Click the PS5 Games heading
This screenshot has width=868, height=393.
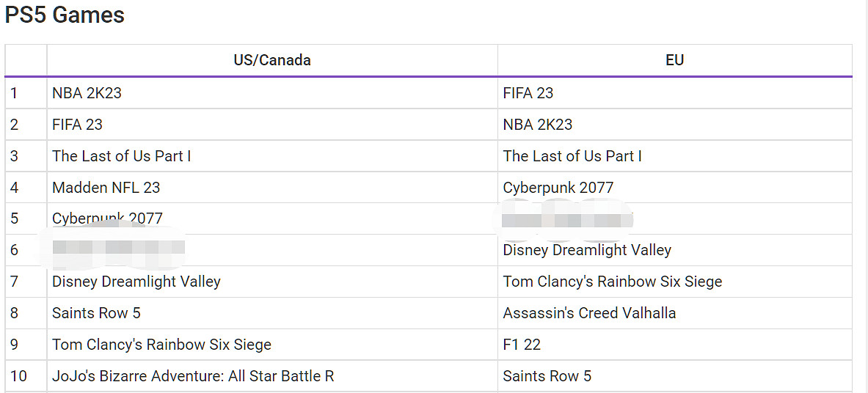pos(65,15)
